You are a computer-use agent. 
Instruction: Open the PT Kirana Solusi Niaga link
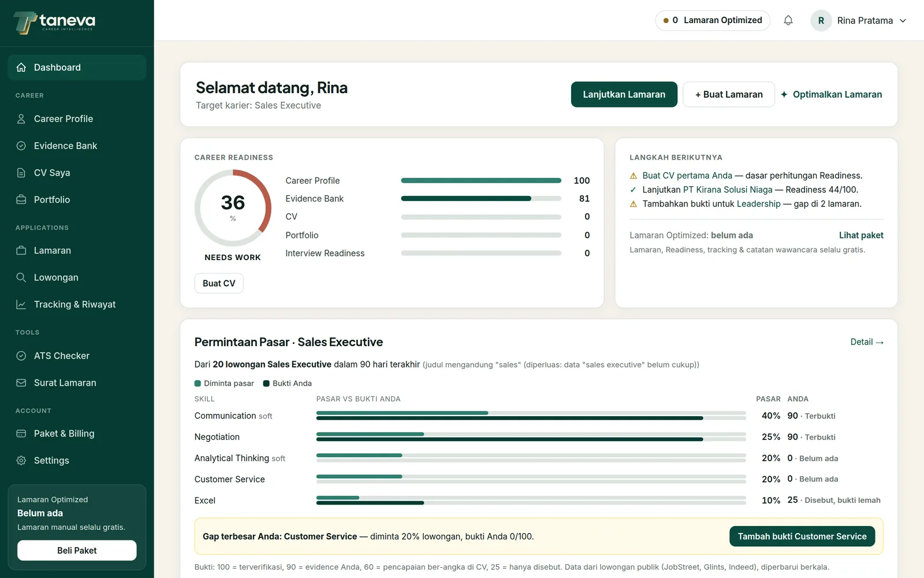(728, 190)
